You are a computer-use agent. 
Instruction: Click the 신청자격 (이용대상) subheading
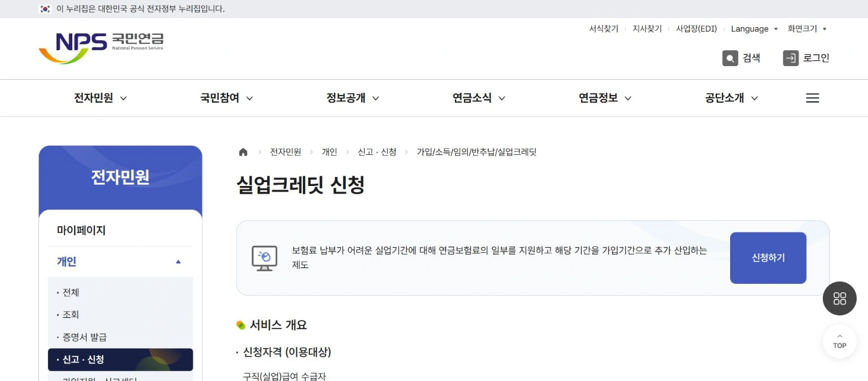(287, 352)
